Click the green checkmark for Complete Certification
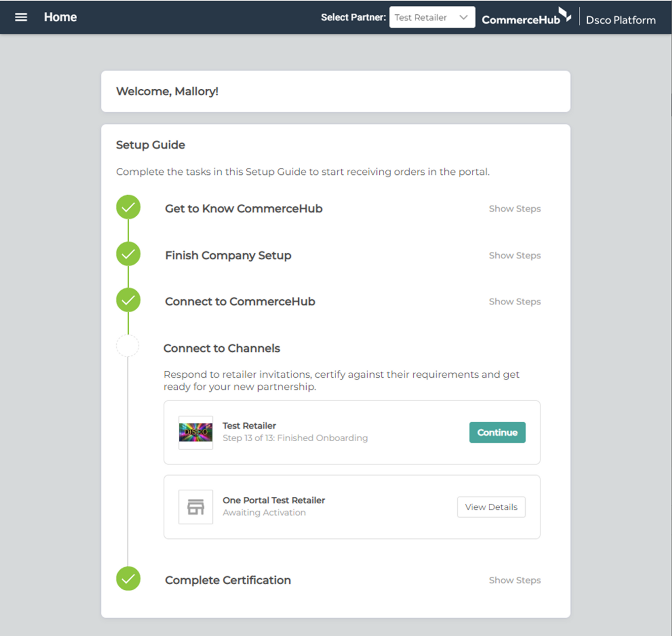Screen dimensions: 672x636 (x=128, y=579)
